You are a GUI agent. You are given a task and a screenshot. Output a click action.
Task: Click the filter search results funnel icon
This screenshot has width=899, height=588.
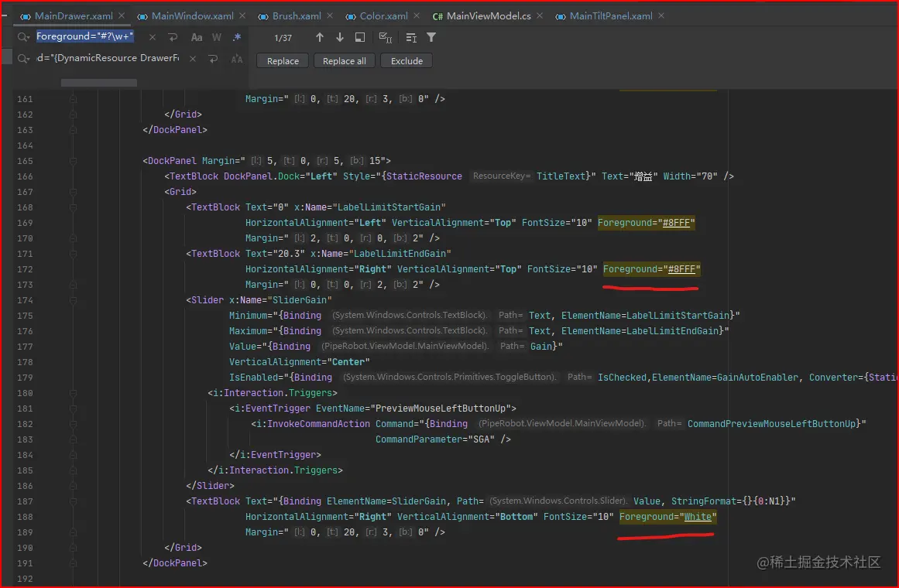(431, 37)
